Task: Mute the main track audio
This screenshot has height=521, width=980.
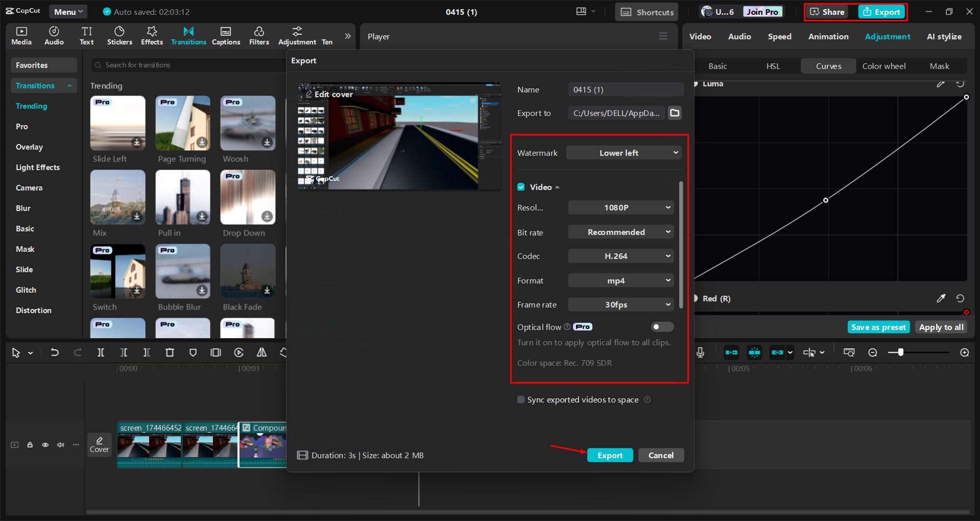Action: pos(61,445)
